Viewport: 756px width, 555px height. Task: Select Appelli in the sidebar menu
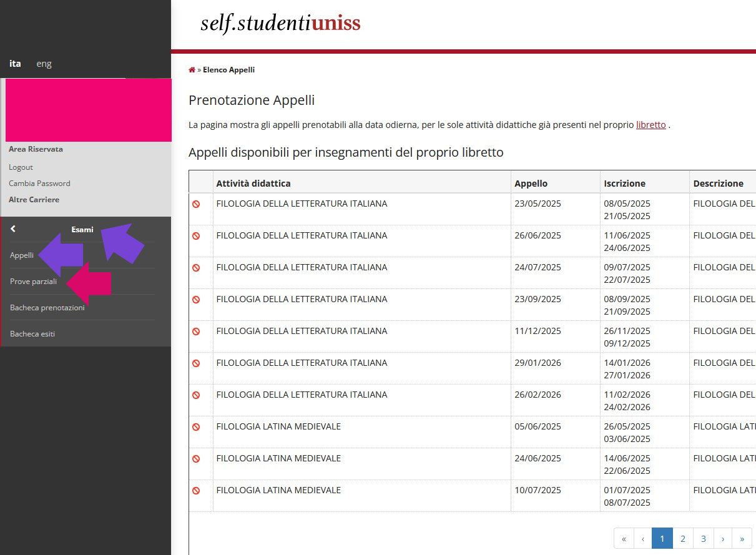click(21, 255)
